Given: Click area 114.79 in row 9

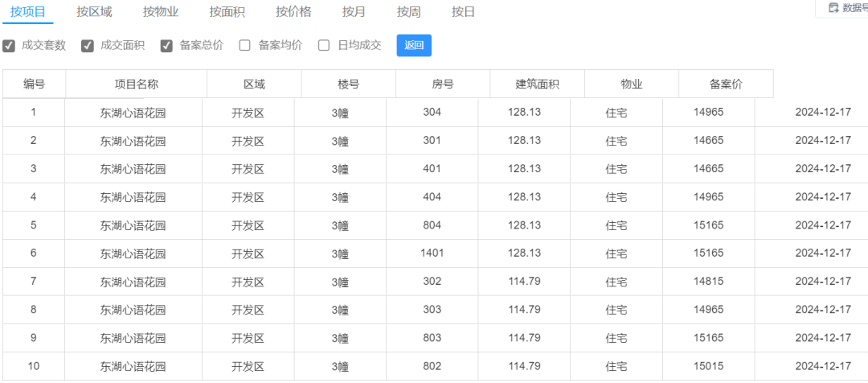Looking at the screenshot, I should [x=524, y=337].
